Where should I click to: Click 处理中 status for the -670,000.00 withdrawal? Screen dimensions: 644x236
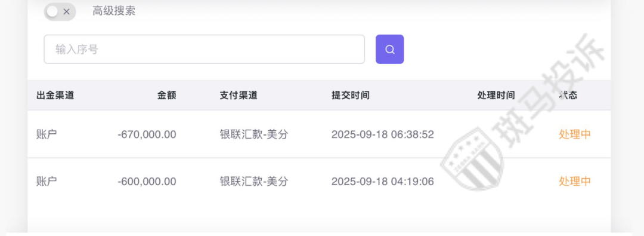(x=575, y=134)
